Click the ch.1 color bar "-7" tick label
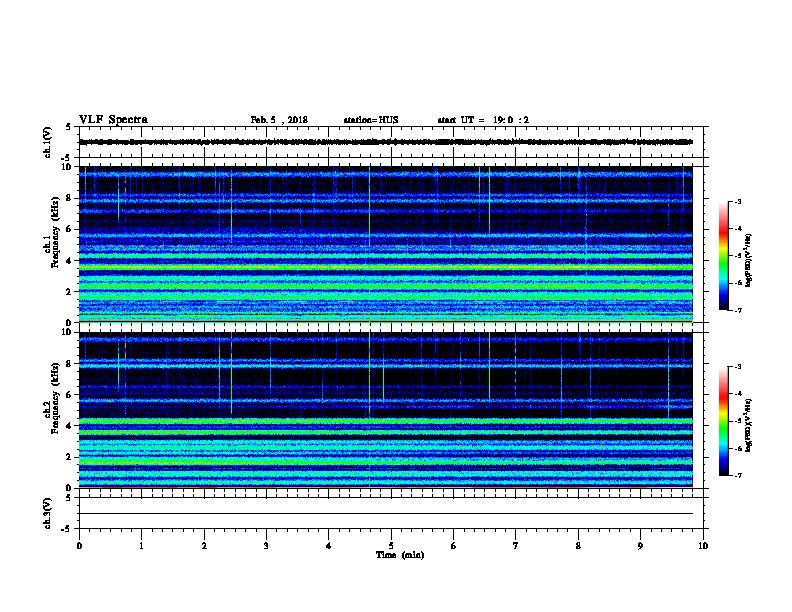 (x=738, y=310)
